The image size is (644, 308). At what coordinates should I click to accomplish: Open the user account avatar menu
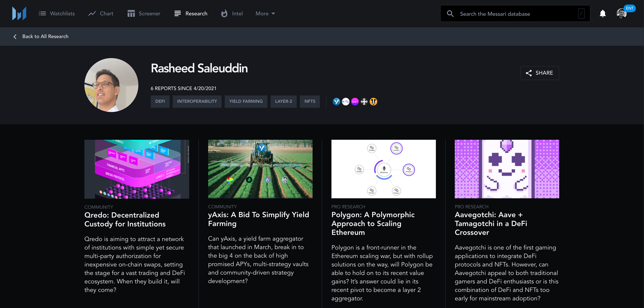pyautogui.click(x=621, y=14)
